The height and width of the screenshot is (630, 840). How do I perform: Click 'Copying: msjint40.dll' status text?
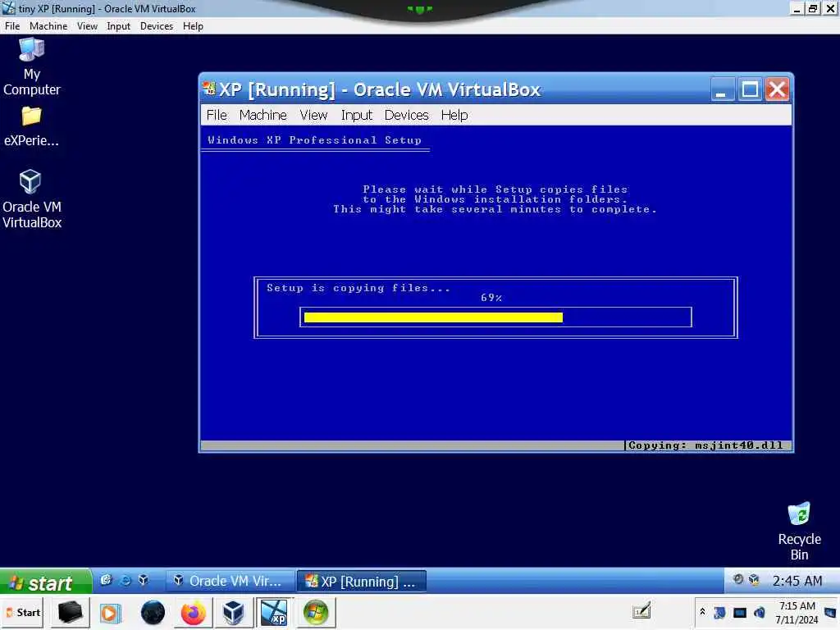point(705,445)
